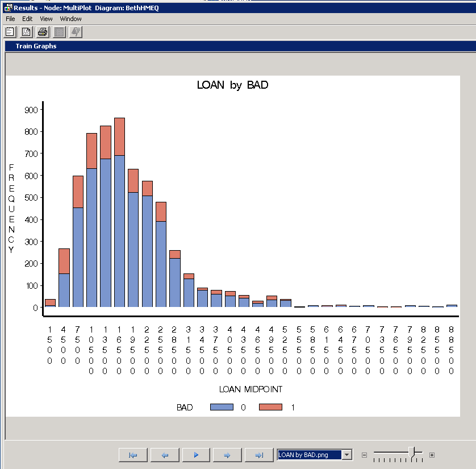Jump to the first graph
The image size is (476, 469).
click(132, 454)
